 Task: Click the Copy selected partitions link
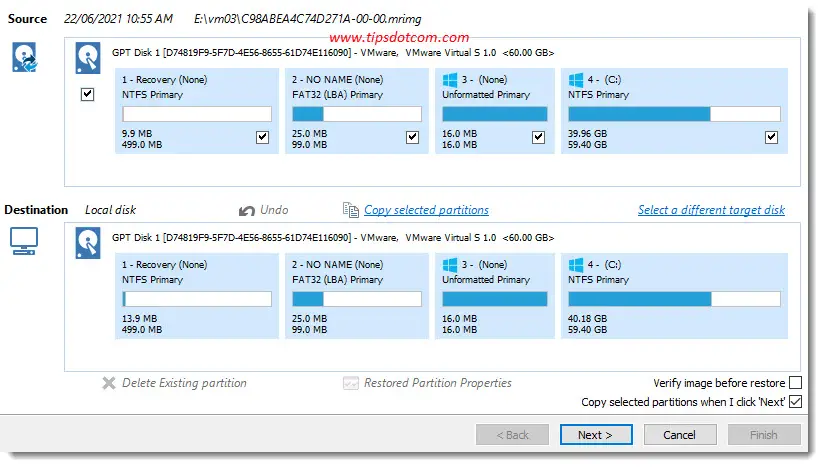(x=426, y=210)
